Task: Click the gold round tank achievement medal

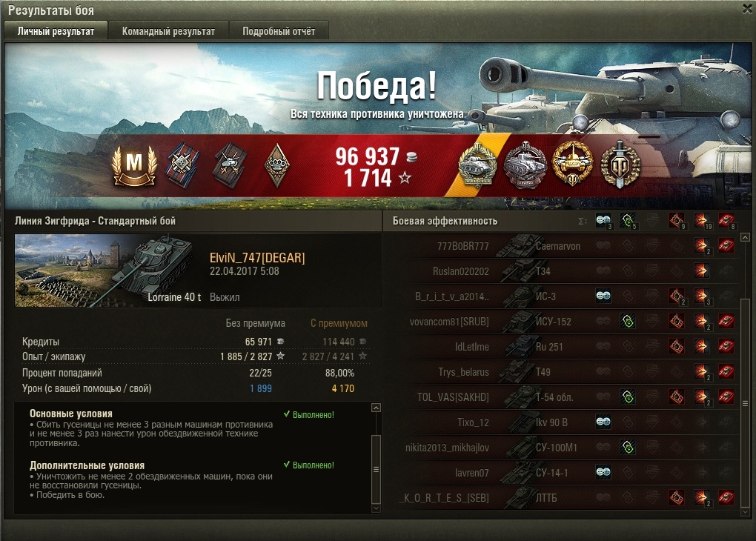Action: [572, 164]
